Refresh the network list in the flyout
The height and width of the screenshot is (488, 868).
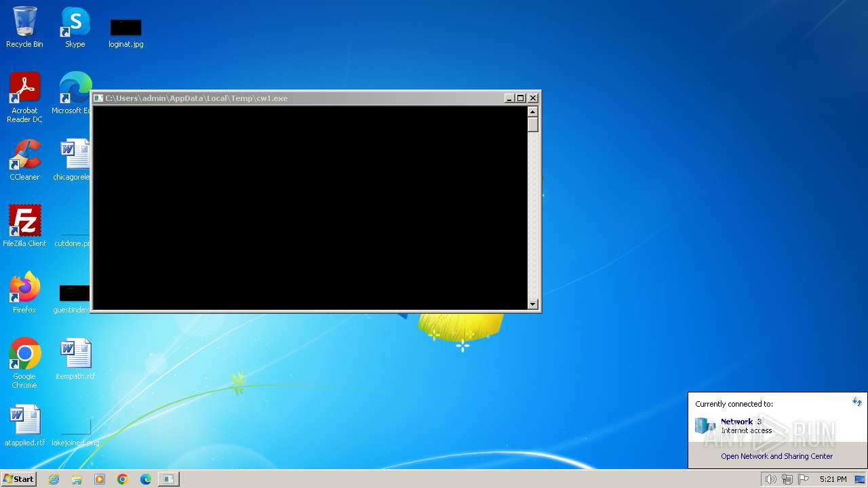857,402
